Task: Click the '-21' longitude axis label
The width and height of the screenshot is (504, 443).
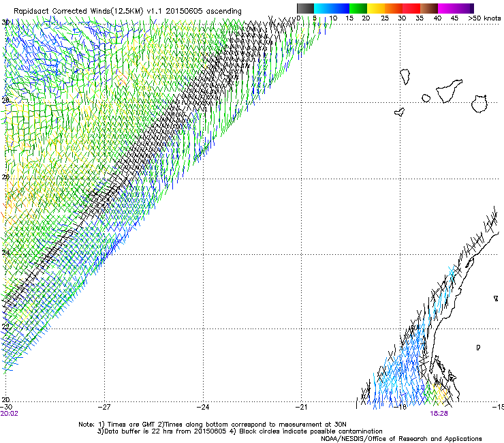Action: click(302, 407)
